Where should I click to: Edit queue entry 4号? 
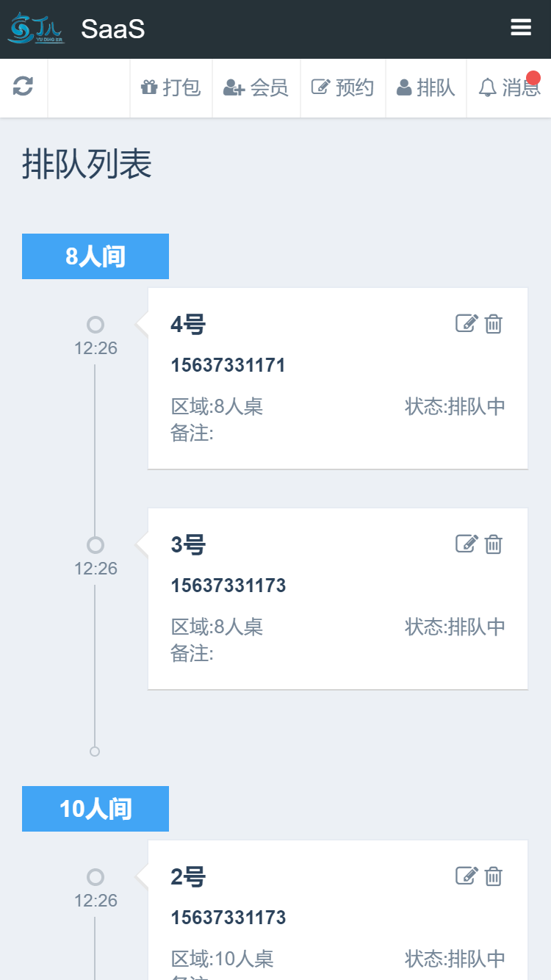[467, 323]
